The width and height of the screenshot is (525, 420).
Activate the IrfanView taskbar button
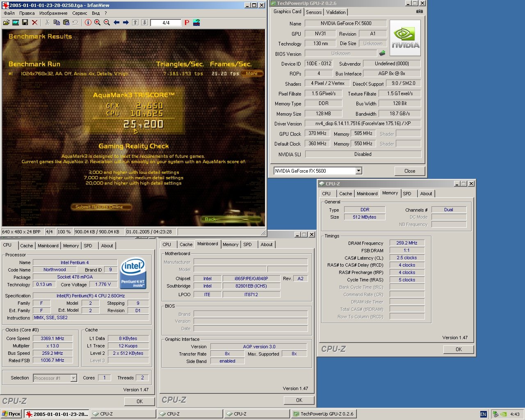56,414
